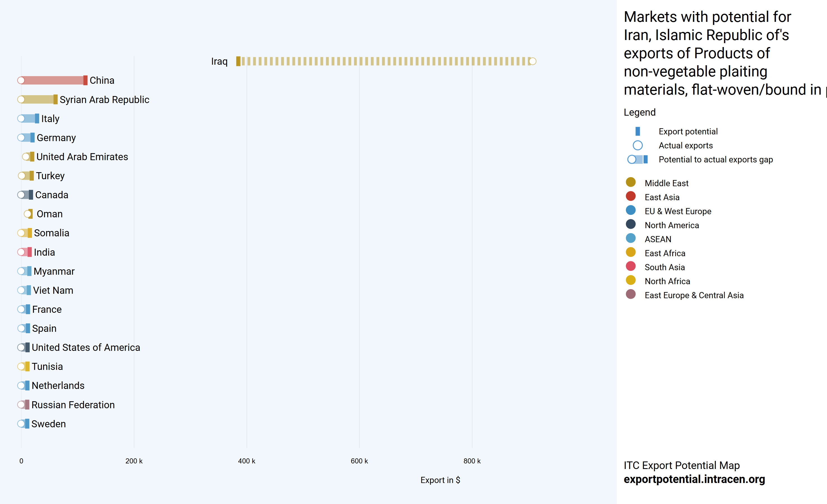Click the Potential to actual exports gap icon

point(637,159)
